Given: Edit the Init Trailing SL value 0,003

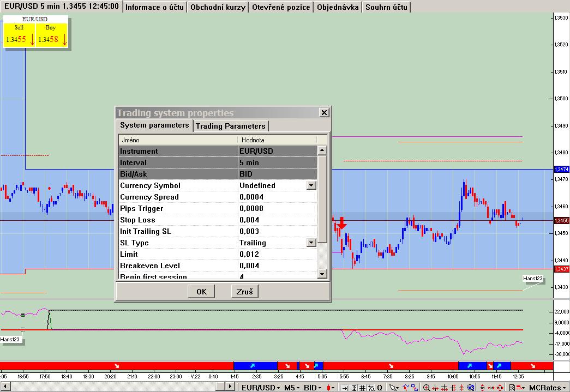Looking at the screenshot, I should [277, 231].
